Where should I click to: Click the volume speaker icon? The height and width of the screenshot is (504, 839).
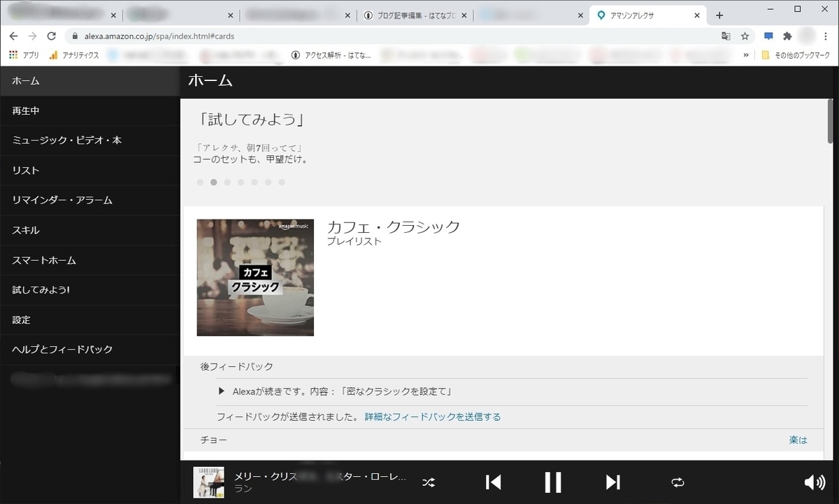tap(815, 482)
